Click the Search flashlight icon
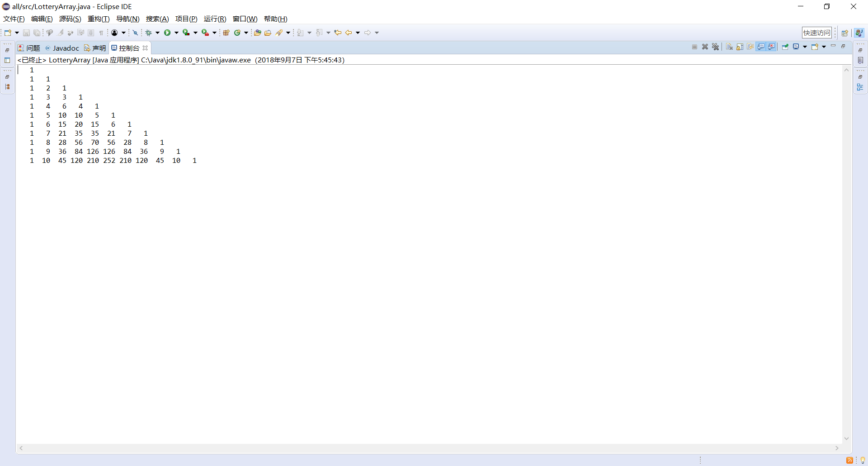Viewport: 868px width, 466px height. click(279, 33)
